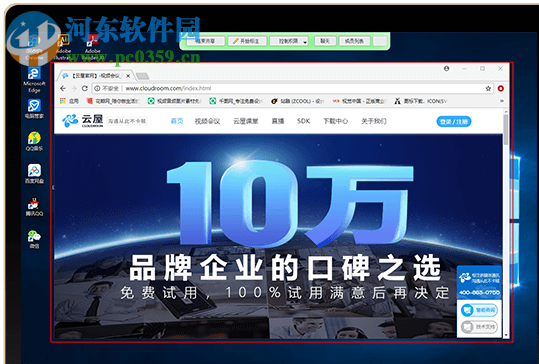Open the QQ音乐 desktop icon
The height and width of the screenshot is (364, 539).
(x=34, y=141)
